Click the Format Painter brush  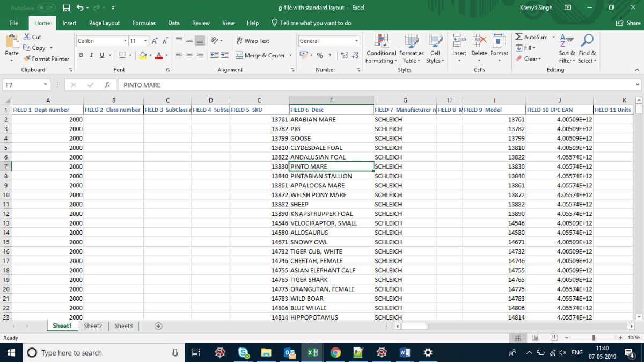(47, 59)
